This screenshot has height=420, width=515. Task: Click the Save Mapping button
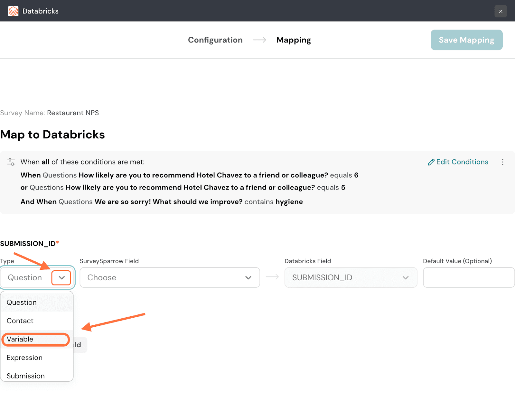click(x=466, y=40)
